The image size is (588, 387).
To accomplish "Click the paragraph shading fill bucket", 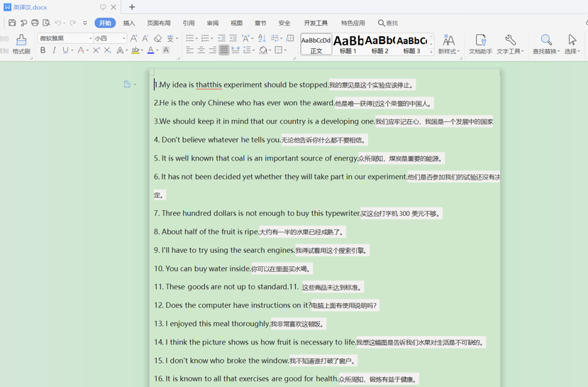I will (x=263, y=50).
